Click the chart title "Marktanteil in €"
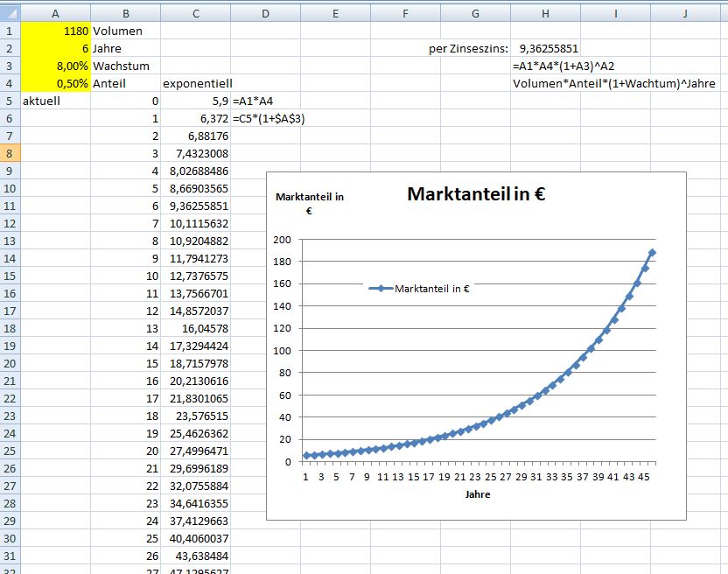This screenshot has height=574, width=728. [476, 194]
